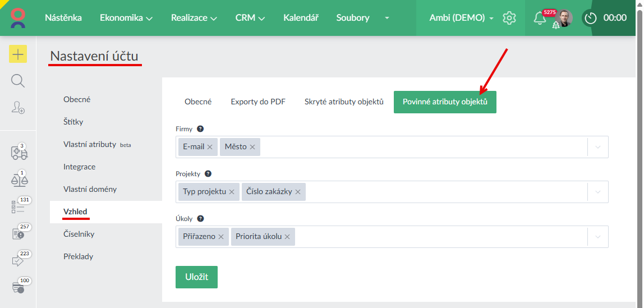Switch to Exporty do PDF tab
This screenshot has width=644, height=308.
(x=258, y=102)
